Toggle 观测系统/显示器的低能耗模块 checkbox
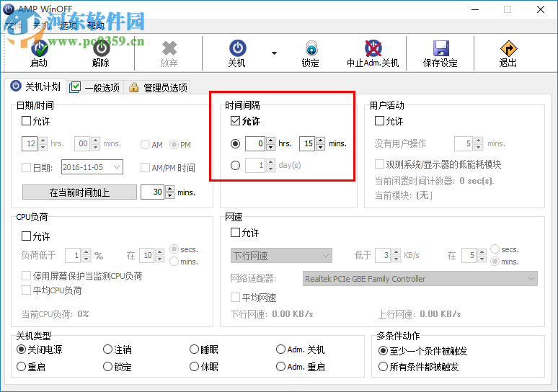Screen dimensions: 558x392 pos(379,164)
